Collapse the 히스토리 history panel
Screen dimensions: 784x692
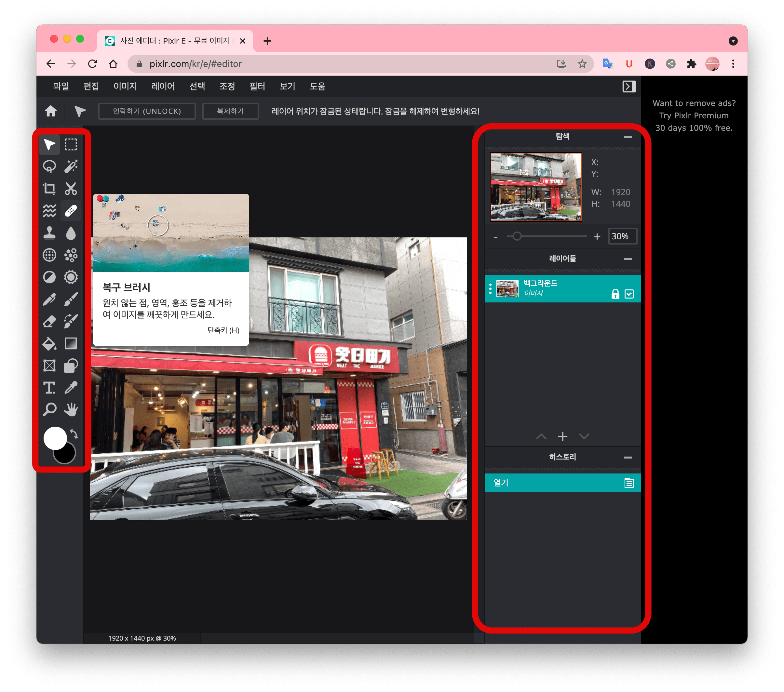628,457
